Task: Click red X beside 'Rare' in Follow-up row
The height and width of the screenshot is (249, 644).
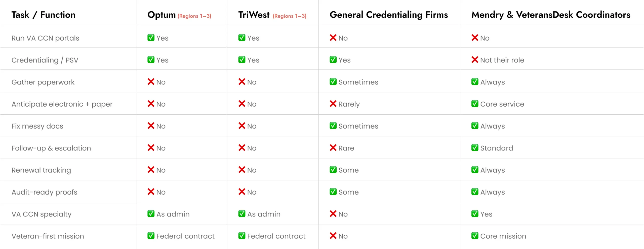Action: point(333,148)
